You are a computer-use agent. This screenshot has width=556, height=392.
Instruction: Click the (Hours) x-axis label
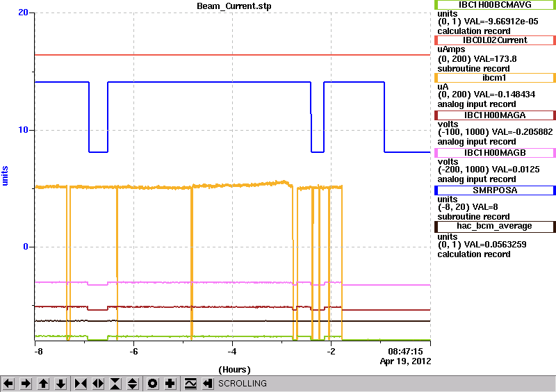pos(234,370)
